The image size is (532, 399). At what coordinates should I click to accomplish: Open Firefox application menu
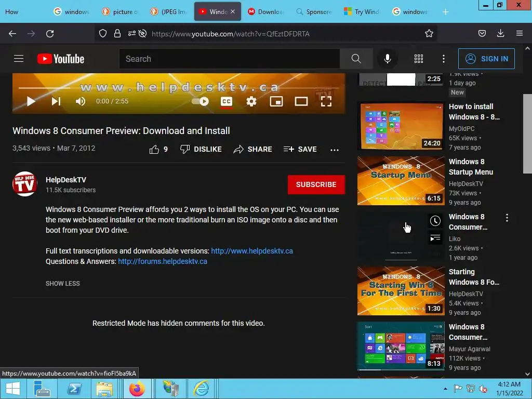point(520,34)
